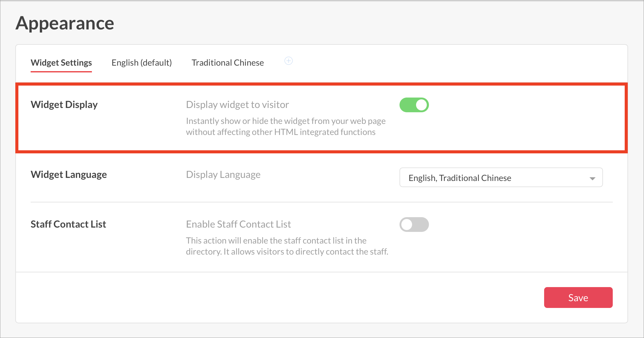
Task: Switch to the Widget Settings tab
Action: [x=61, y=63]
